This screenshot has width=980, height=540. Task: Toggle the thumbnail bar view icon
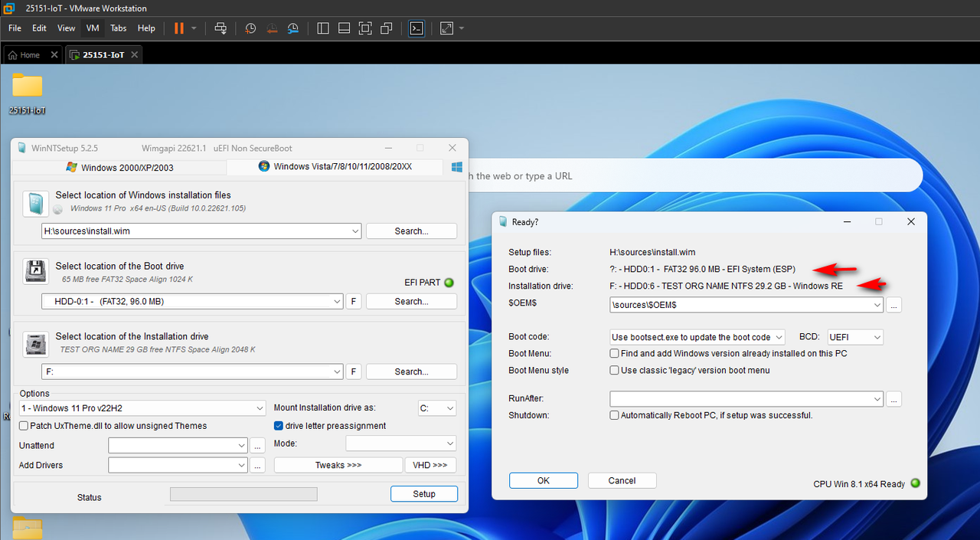pos(344,28)
